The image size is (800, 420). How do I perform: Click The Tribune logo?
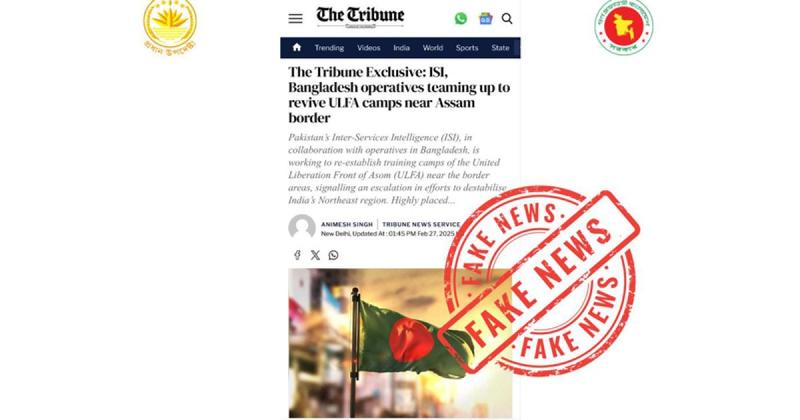click(360, 17)
